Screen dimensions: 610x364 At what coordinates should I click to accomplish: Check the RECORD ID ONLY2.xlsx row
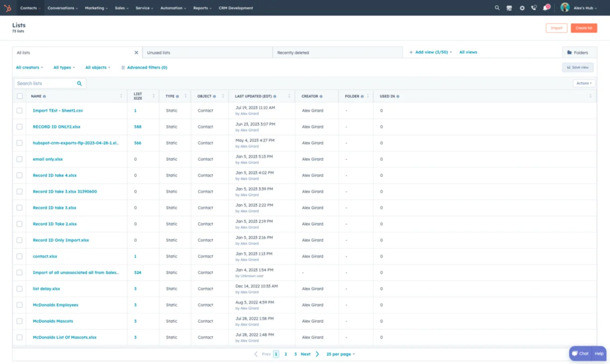[x=20, y=127]
